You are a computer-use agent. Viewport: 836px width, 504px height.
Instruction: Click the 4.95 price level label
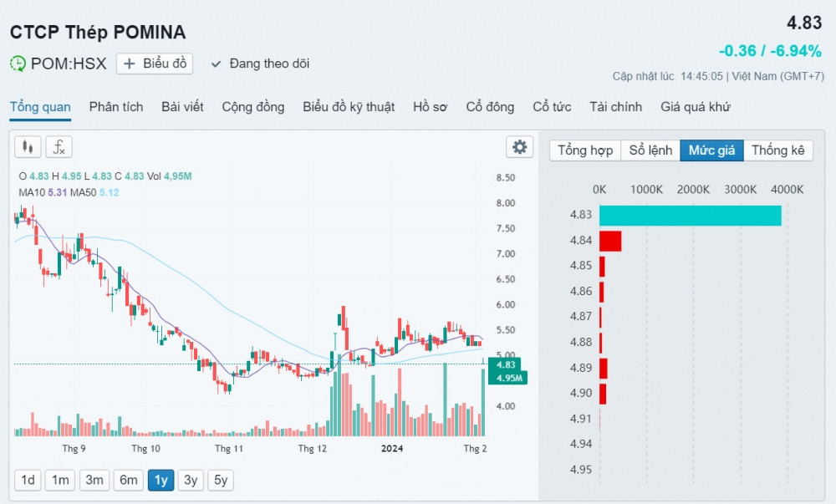click(581, 470)
